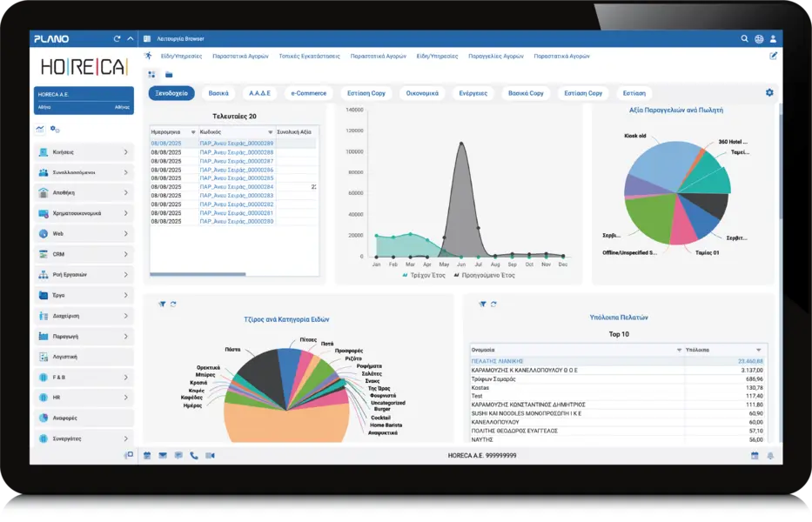The width and height of the screenshot is (812, 522).
Task: Click the globe language icon in header
Action: (759, 39)
